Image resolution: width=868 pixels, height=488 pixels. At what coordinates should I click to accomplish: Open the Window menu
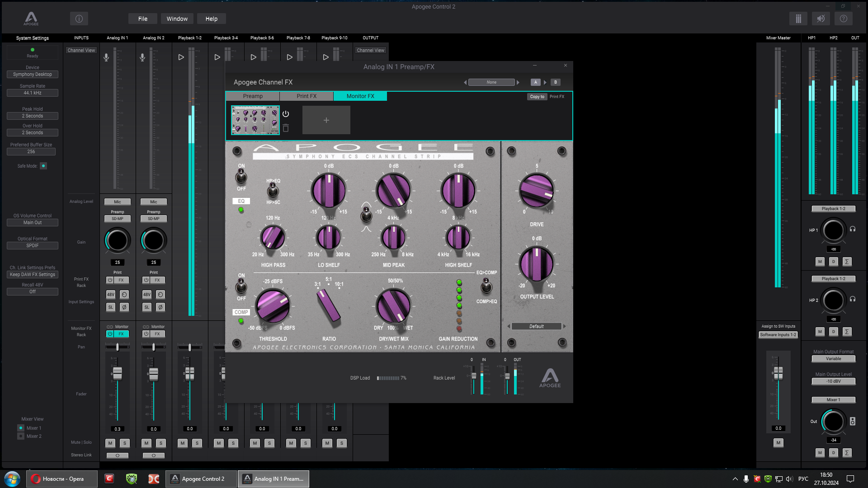[177, 19]
